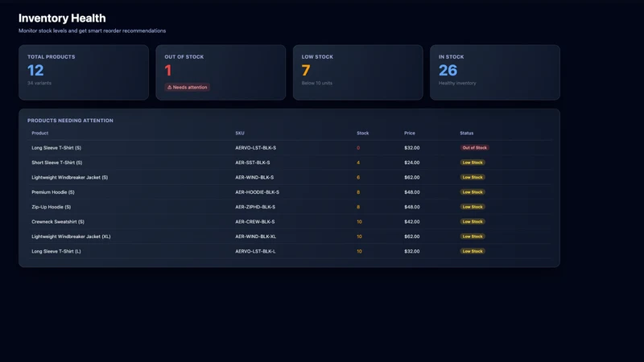This screenshot has width=644, height=362.
Task: Click the Out of Stock status badge
Action: coord(474,148)
